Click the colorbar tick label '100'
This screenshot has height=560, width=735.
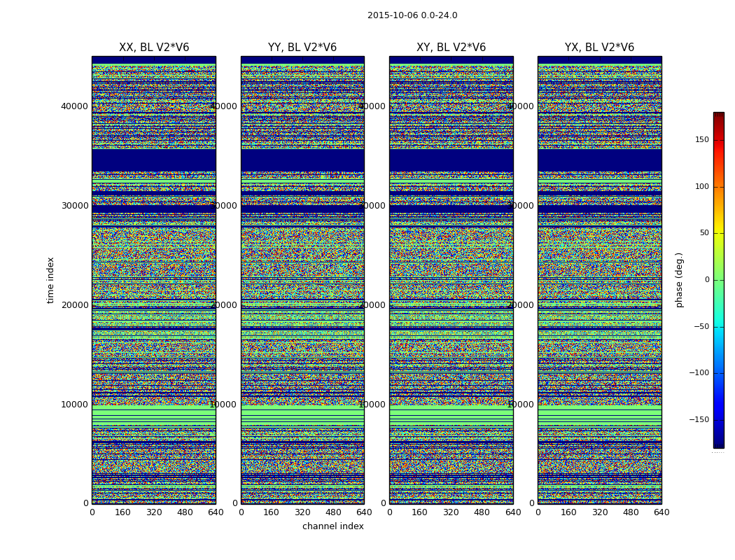701,187
